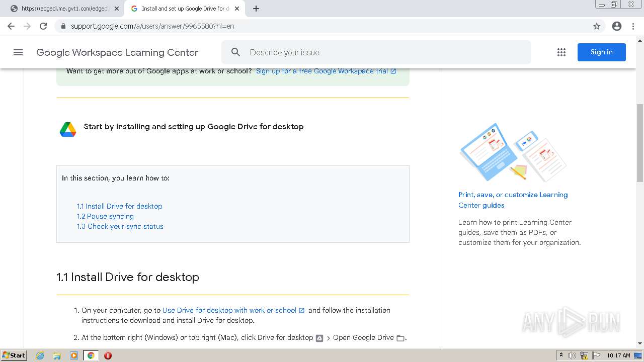Click the 10:17 AM system clock
644x362 pixels.
click(618, 355)
